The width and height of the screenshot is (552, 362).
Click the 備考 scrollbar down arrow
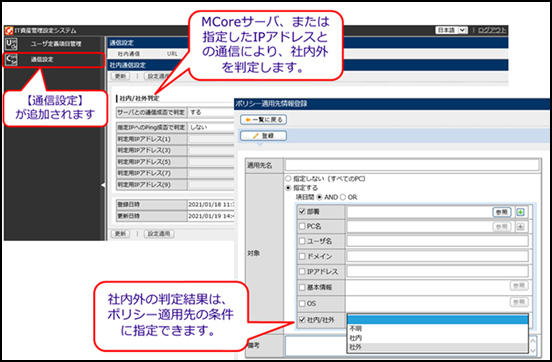tap(532, 351)
